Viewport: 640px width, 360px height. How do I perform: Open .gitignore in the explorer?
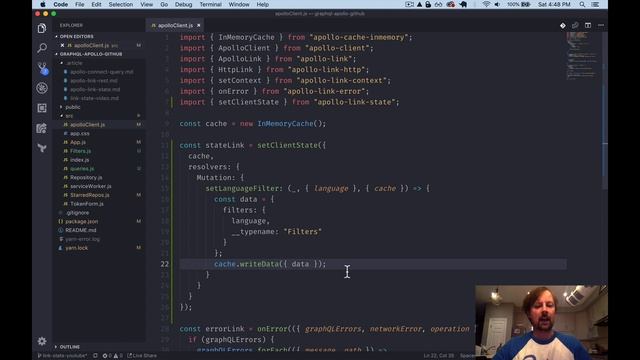click(x=77, y=213)
